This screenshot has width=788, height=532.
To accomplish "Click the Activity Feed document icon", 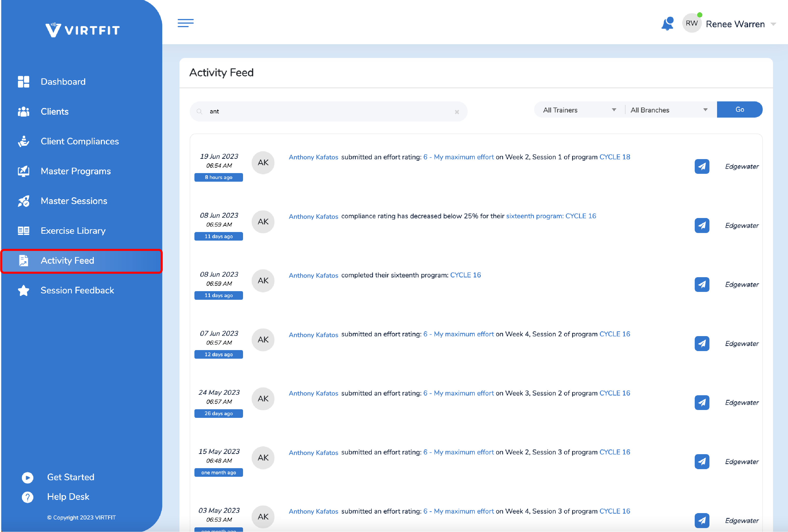I will click(23, 260).
